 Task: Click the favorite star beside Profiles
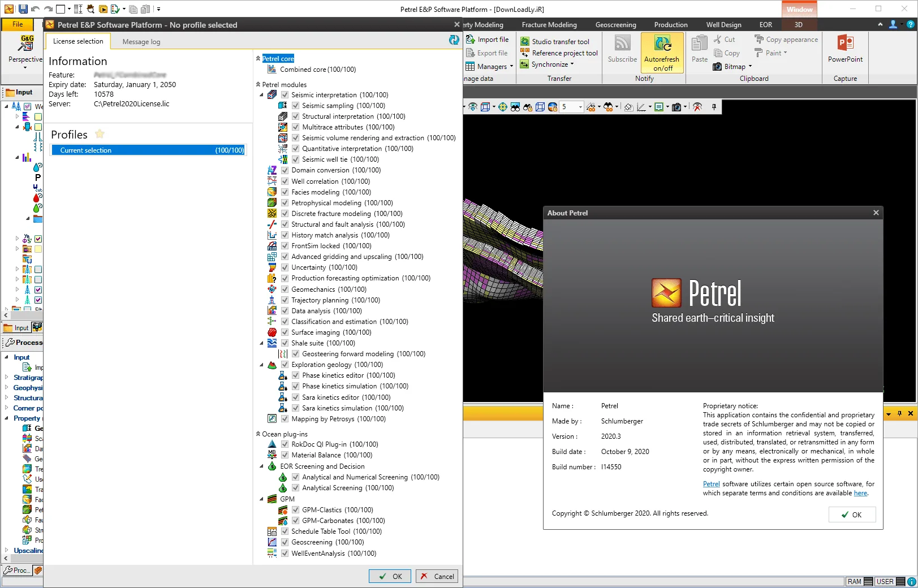click(100, 134)
